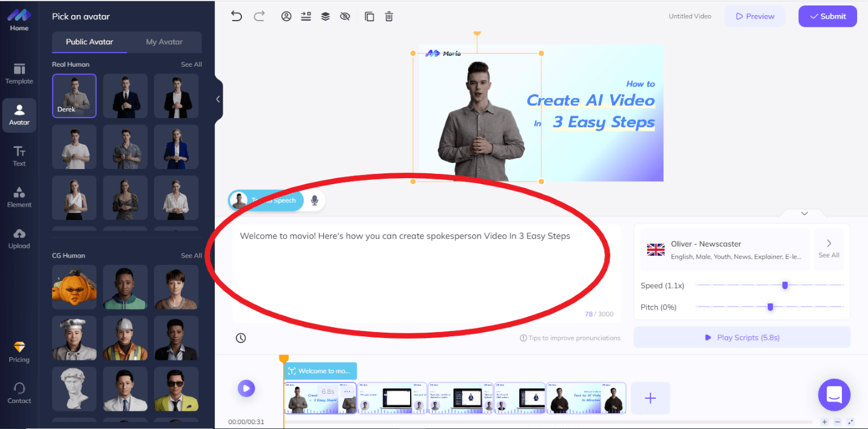The height and width of the screenshot is (429, 868).
Task: Click the duplicate copy icon
Action: click(369, 16)
